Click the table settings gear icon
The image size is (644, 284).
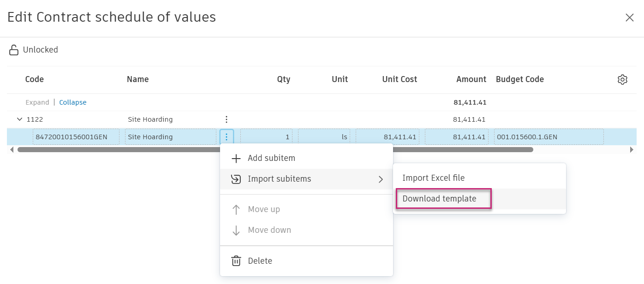(x=622, y=79)
